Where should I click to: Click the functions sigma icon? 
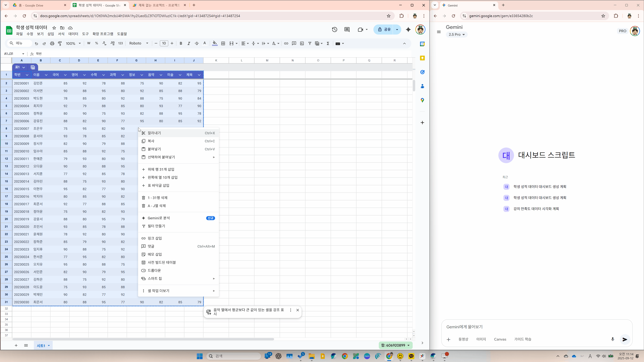click(x=328, y=43)
